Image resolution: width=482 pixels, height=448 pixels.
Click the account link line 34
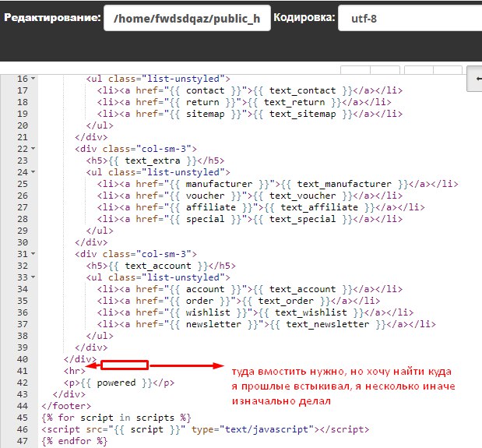(250, 289)
